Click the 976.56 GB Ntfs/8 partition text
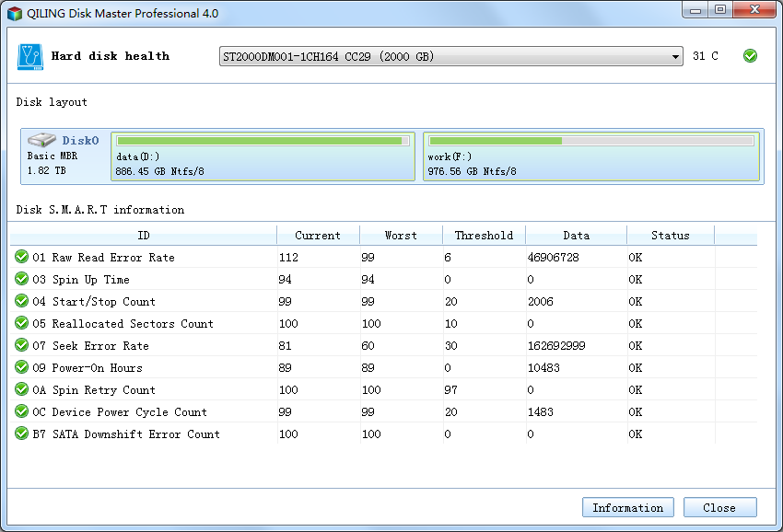This screenshot has height=532, width=783. [472, 171]
